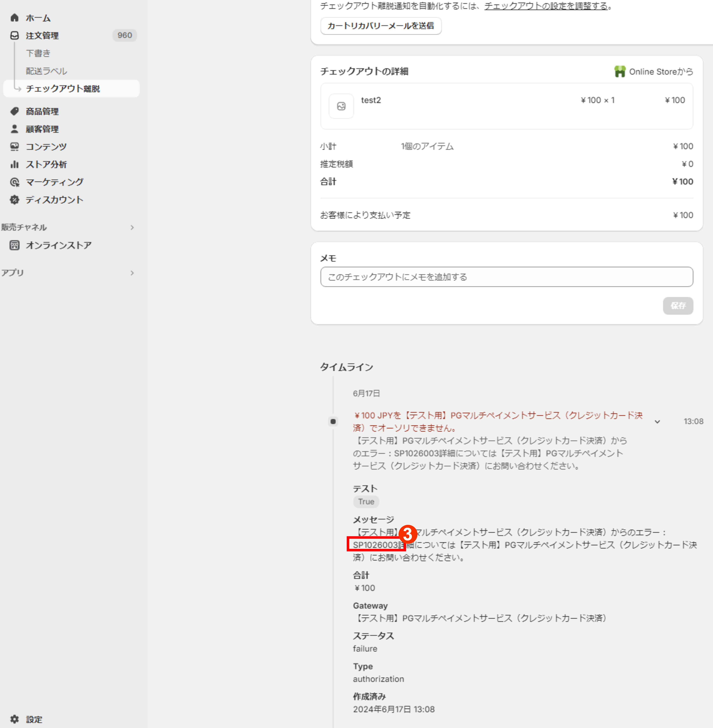Expand the 販売チャネル section
This screenshot has height=728, width=713.
(x=133, y=227)
